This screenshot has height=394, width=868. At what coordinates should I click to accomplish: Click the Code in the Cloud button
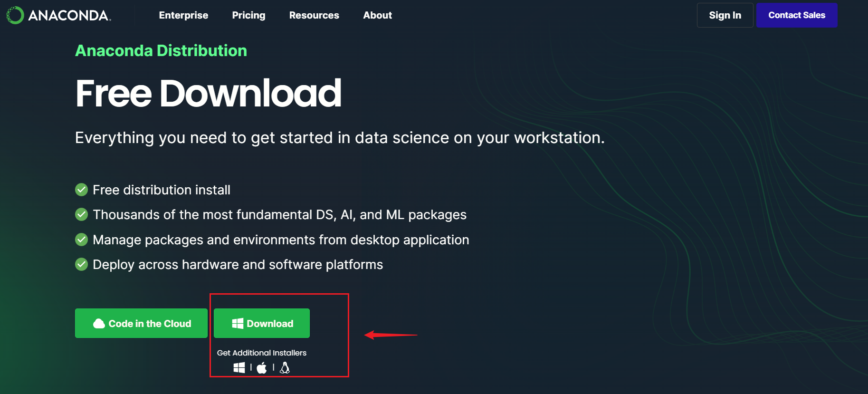coord(141,323)
